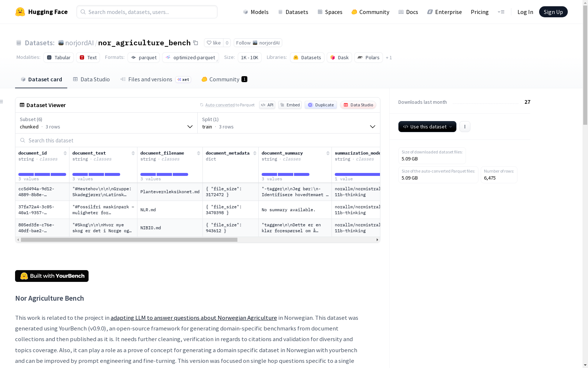
Task: Click the Datasets library tag
Action: pyautogui.click(x=307, y=57)
